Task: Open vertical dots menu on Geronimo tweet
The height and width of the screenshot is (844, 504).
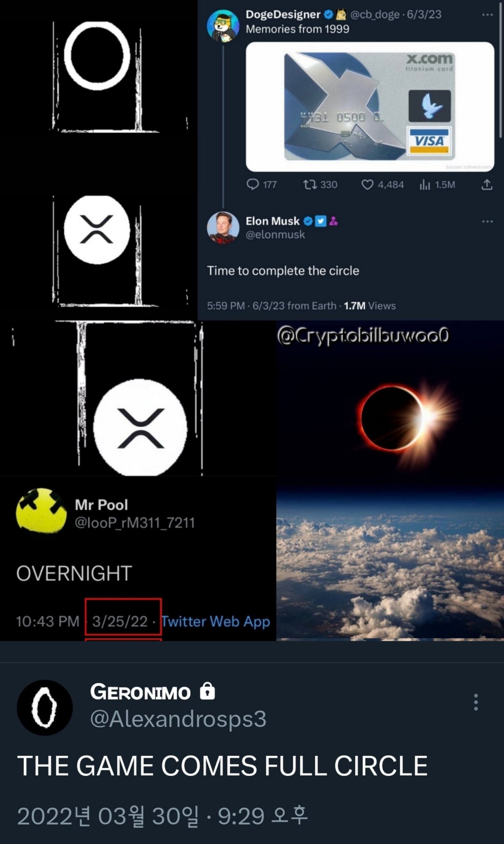Action: 476,702
